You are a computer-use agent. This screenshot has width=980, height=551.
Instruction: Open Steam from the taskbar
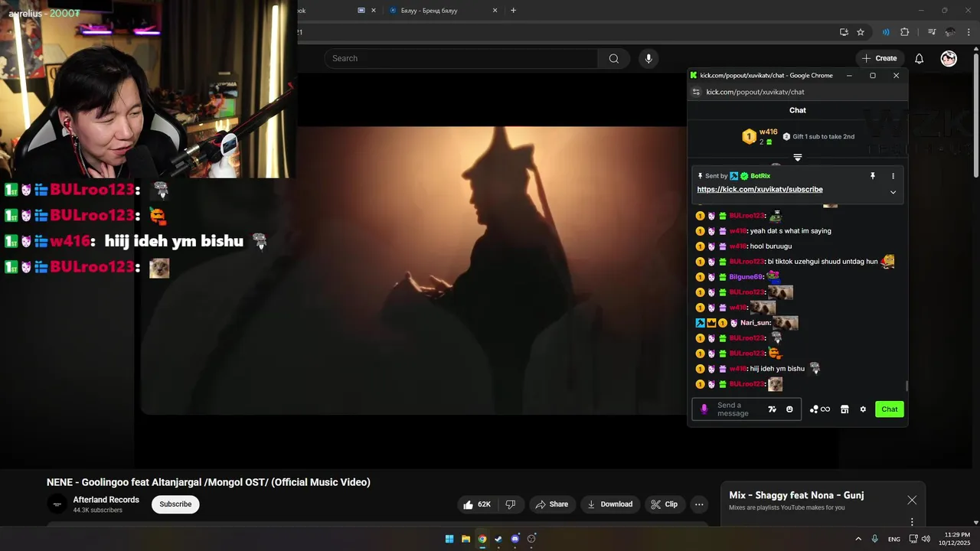(498, 539)
